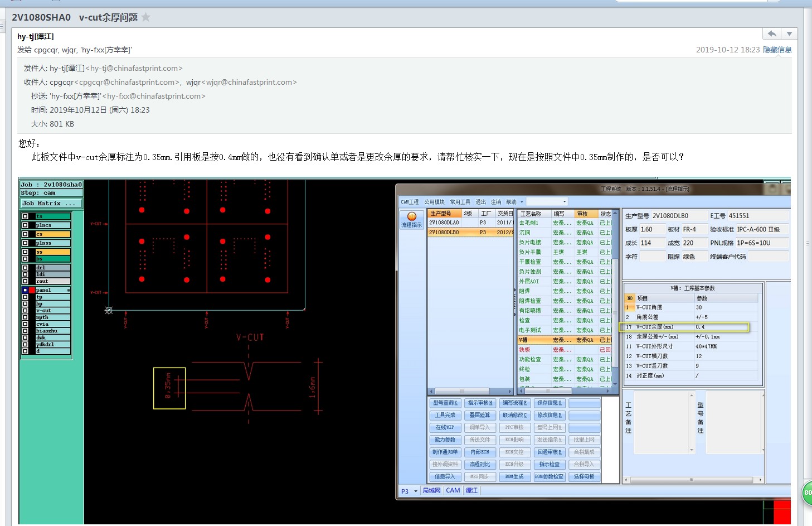Toggle the v-cut layer checkbox
812x526 pixels.
point(25,311)
